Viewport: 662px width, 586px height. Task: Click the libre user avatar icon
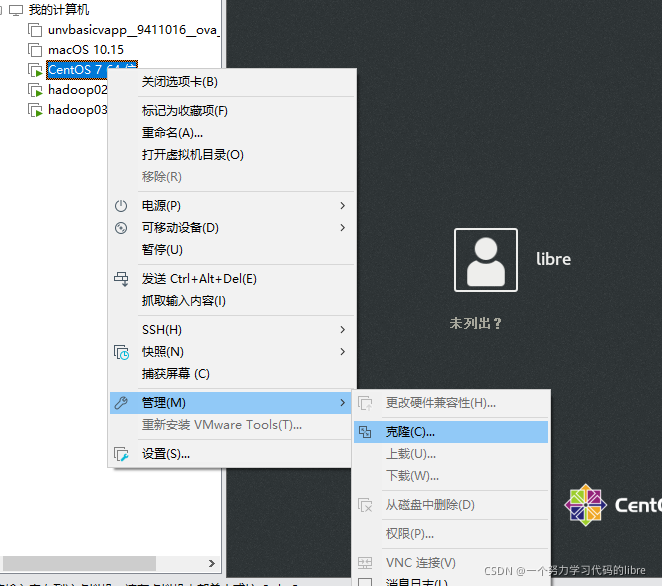tap(486, 260)
